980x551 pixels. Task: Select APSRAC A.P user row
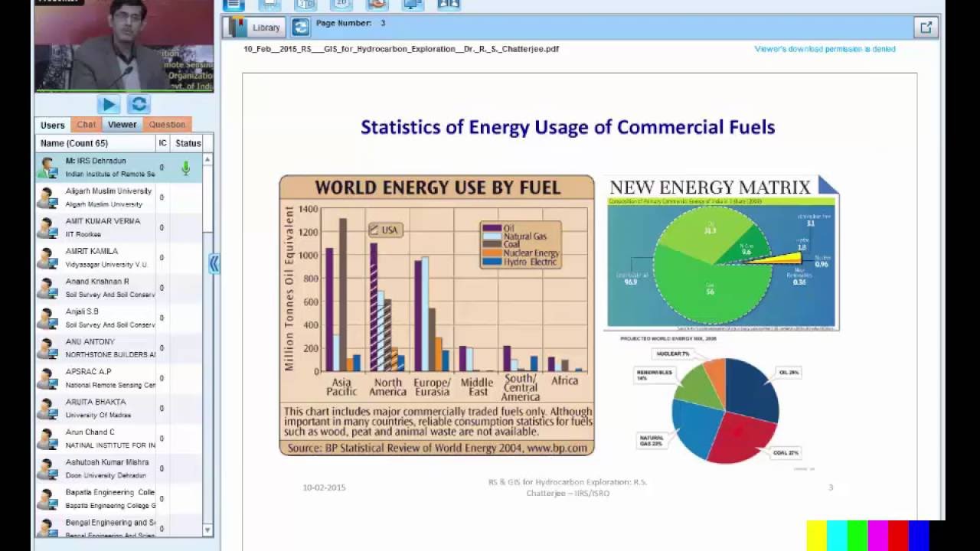pyautogui.click(x=119, y=378)
